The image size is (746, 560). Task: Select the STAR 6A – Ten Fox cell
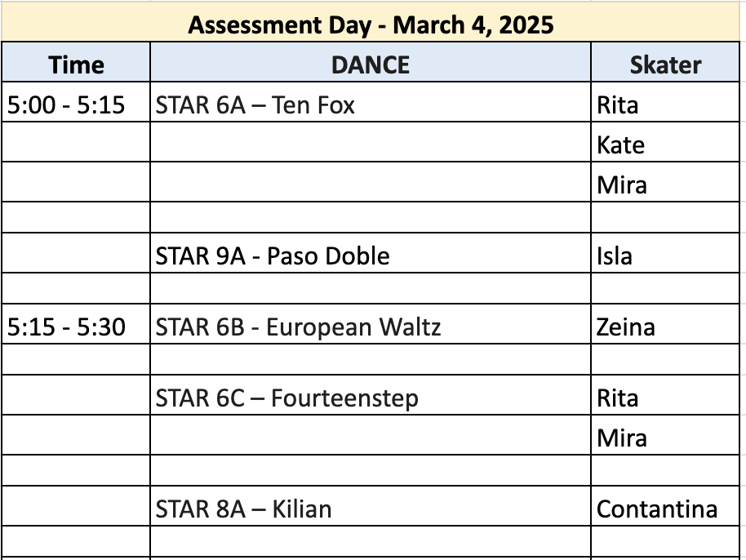click(x=371, y=102)
